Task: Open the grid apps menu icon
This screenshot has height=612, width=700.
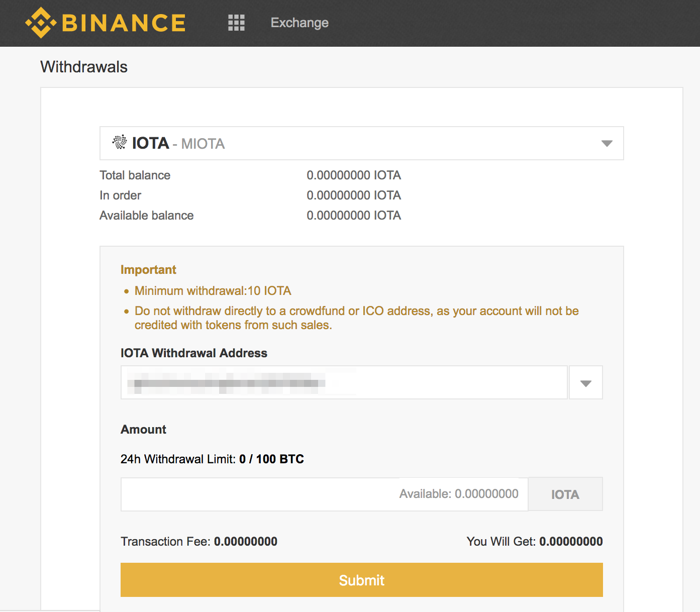Action: [236, 23]
